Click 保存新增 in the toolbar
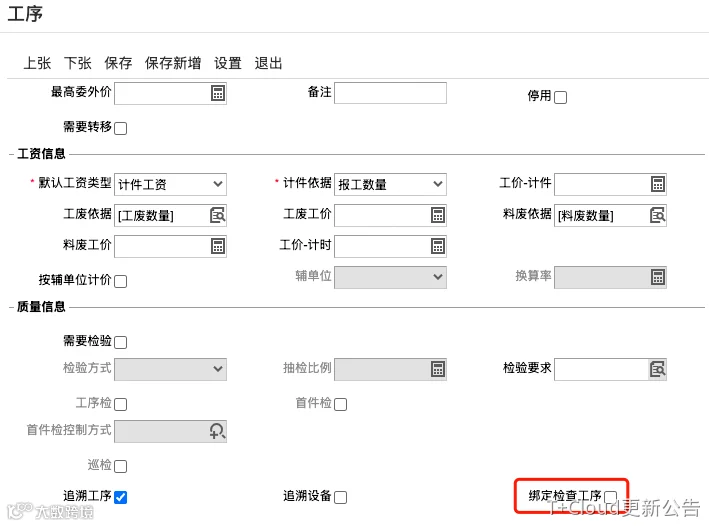This screenshot has width=709, height=526. pyautogui.click(x=173, y=63)
